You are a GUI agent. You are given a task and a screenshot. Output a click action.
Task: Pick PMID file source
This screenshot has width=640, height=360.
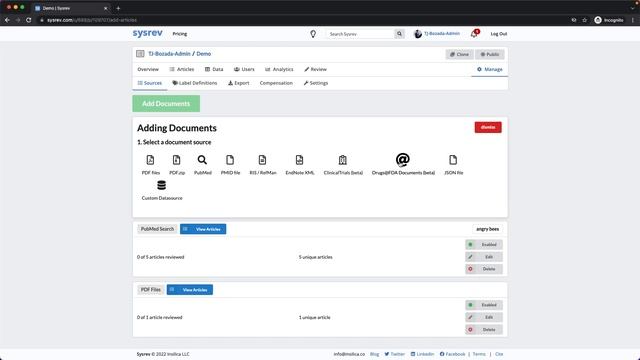pyautogui.click(x=230, y=164)
